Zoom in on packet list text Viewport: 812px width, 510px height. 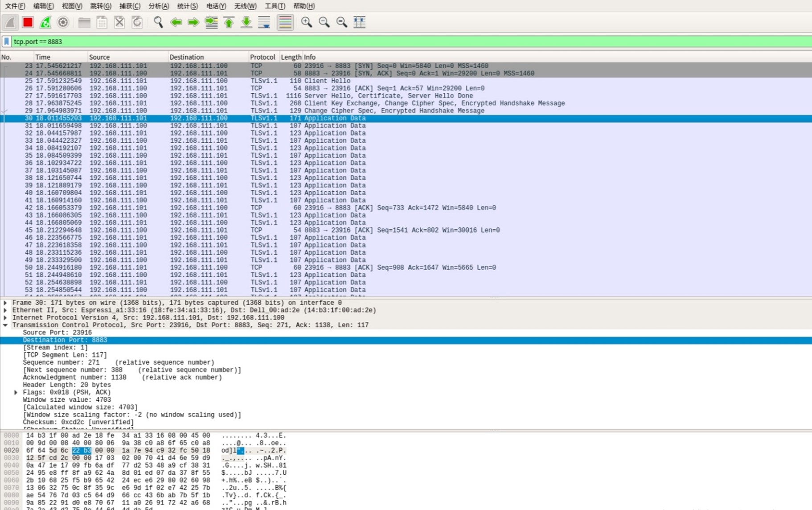tap(306, 22)
